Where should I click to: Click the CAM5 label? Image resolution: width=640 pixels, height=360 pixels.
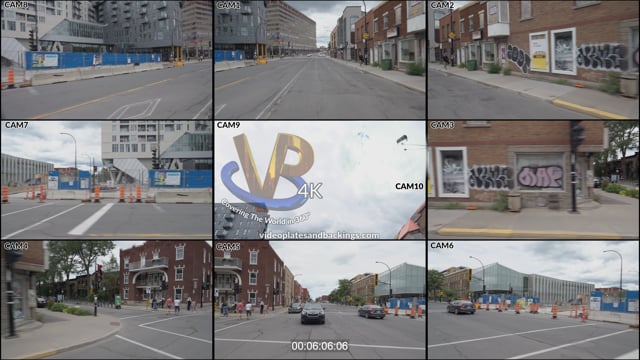click(x=228, y=247)
